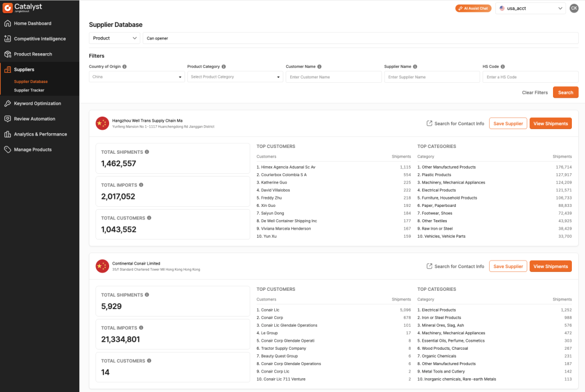
Task: Open the CK user avatar menu
Action: [574, 8]
